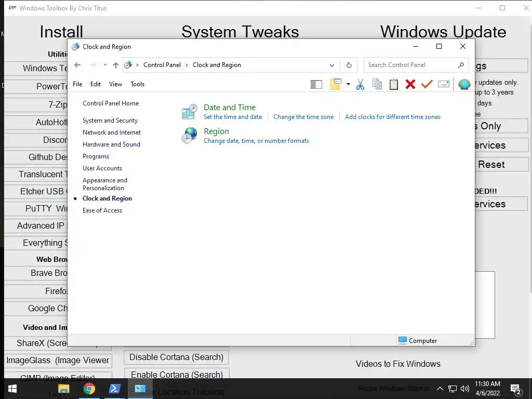
Task: Click the globe shell icon in toolbar
Action: 464,84
